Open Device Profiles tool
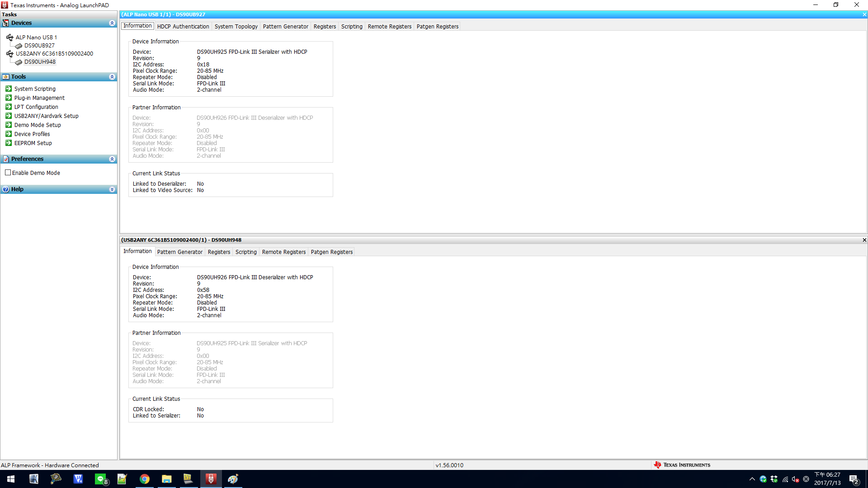Screen dimensions: 868x488 pos(32,134)
